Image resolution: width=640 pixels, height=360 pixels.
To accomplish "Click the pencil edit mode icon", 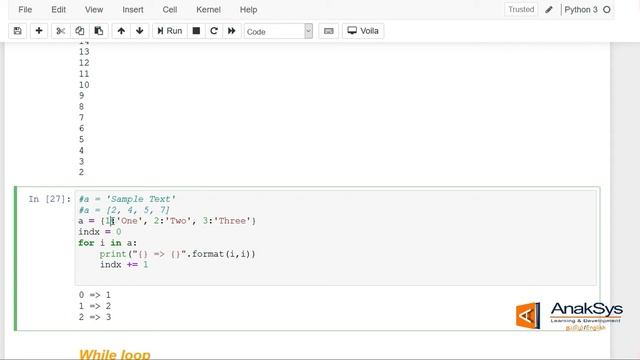I will 549,9.
